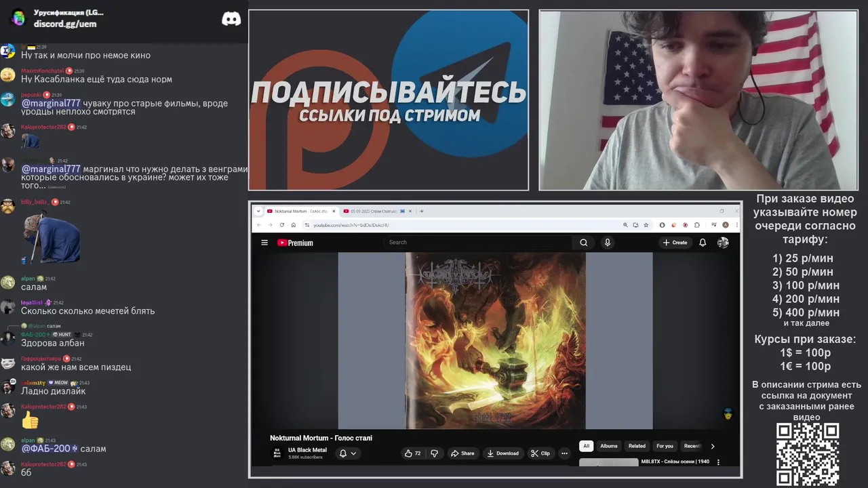Open the subscription notification bell dropdown
The image size is (868, 488).
point(347,453)
